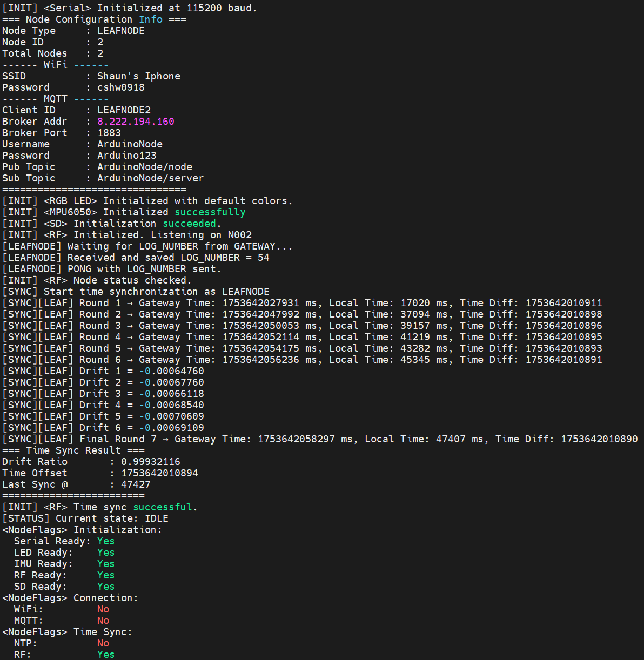Select the Client ID value LEAFNODE2
644x660 pixels.
coord(124,110)
